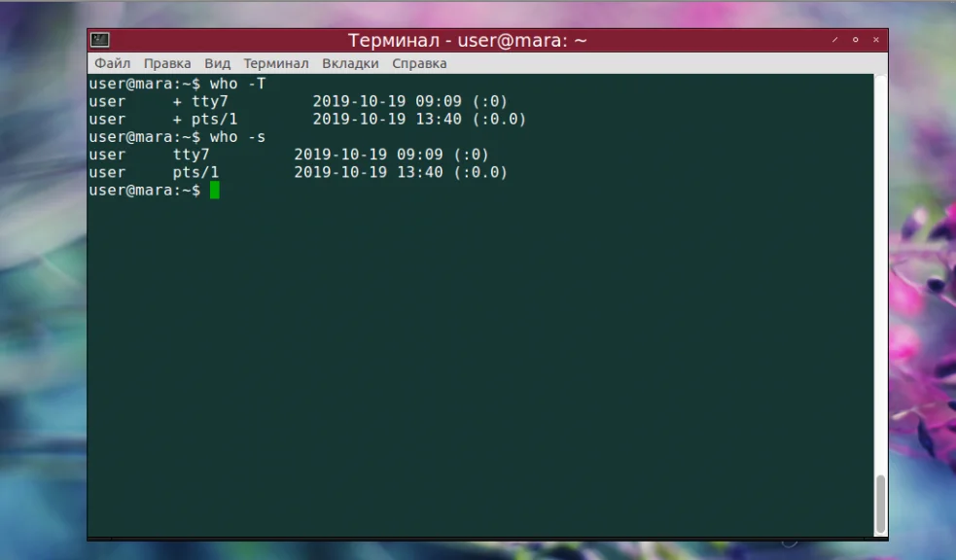Screen dimensions: 956x560
Task: Open the Правка menu
Action: click(167, 63)
